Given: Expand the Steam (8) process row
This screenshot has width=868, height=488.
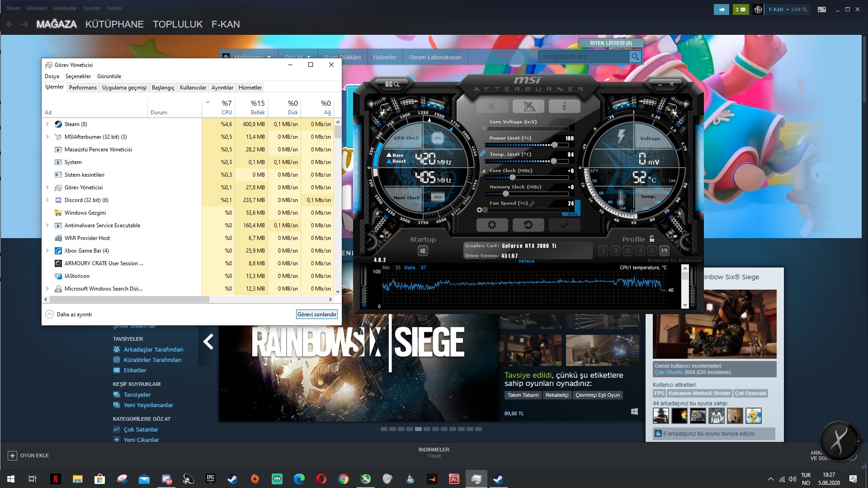Looking at the screenshot, I should pyautogui.click(x=47, y=124).
